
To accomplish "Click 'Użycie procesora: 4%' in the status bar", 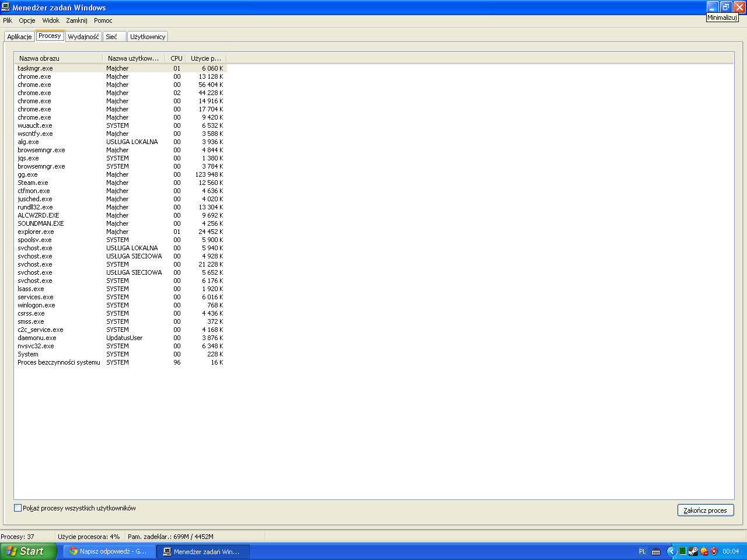I will [x=89, y=537].
